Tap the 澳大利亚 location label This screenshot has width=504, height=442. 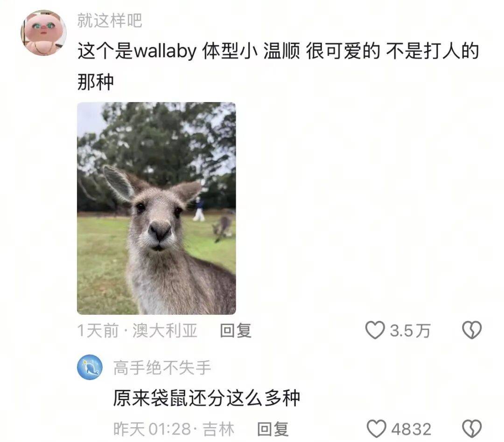[165, 331]
